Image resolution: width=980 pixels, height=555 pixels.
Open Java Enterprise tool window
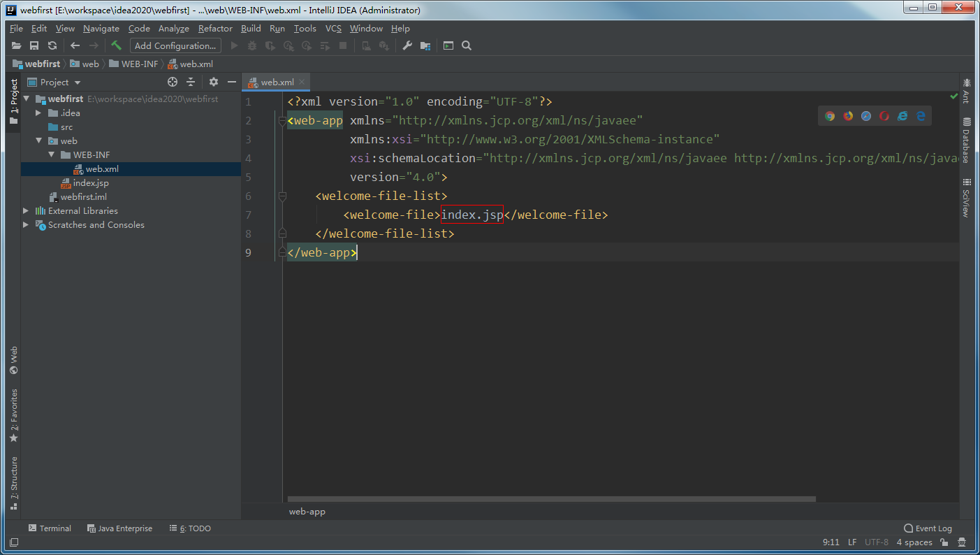click(x=119, y=528)
